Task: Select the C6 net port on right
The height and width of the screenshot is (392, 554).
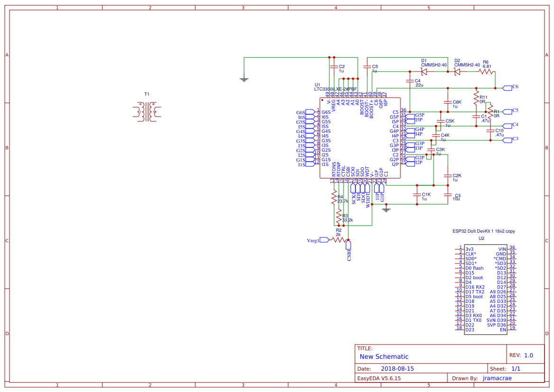Action: pyautogui.click(x=507, y=87)
